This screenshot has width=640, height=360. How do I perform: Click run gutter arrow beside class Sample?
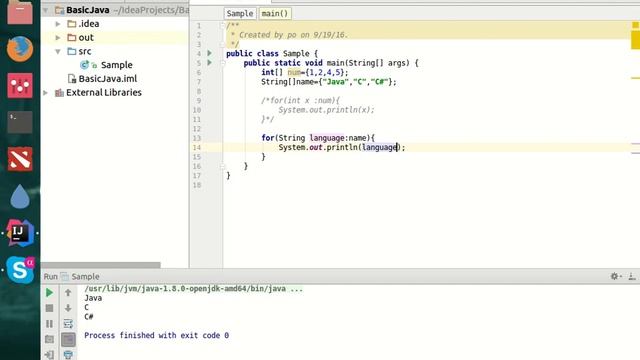(x=209, y=53)
